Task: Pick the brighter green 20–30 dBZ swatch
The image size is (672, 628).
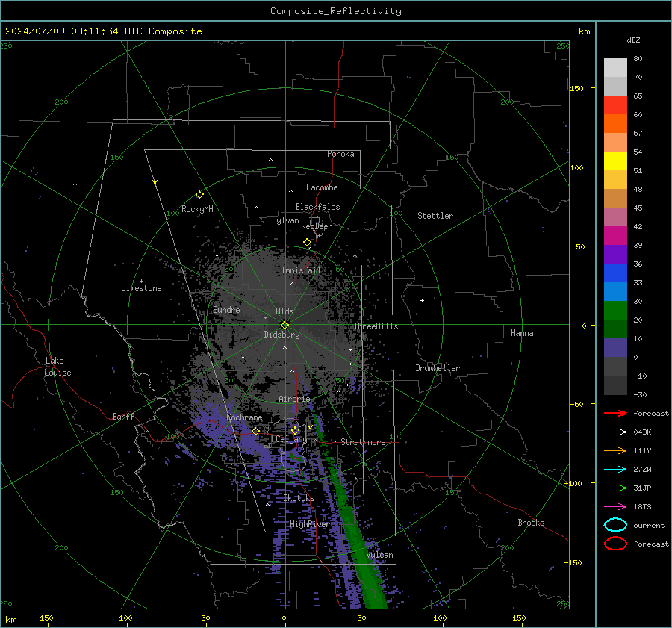Action: coord(615,311)
